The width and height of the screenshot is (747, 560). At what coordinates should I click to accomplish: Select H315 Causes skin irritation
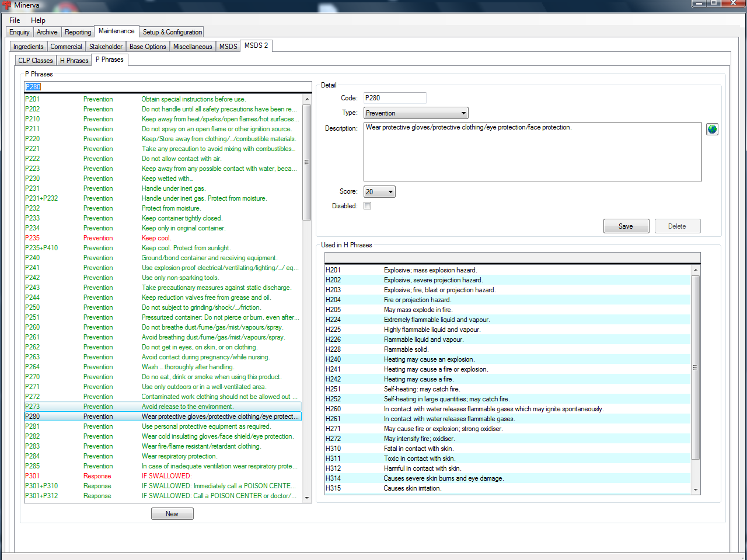pos(508,488)
